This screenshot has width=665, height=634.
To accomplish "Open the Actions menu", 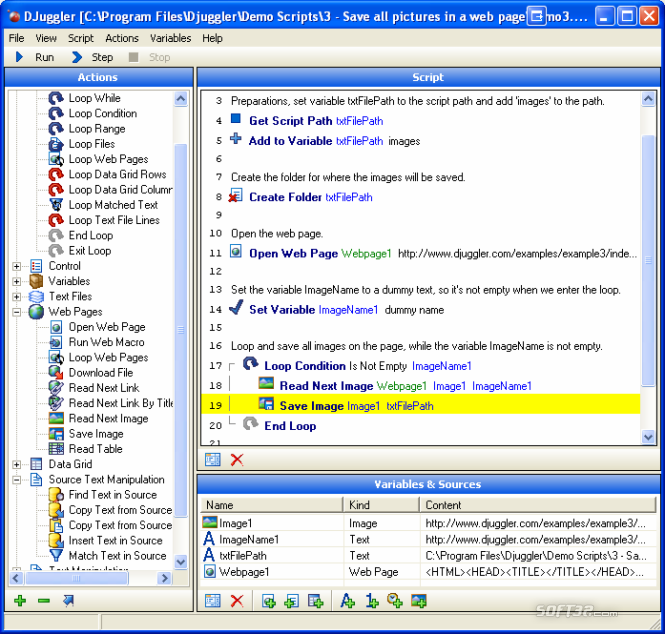I will [x=122, y=38].
